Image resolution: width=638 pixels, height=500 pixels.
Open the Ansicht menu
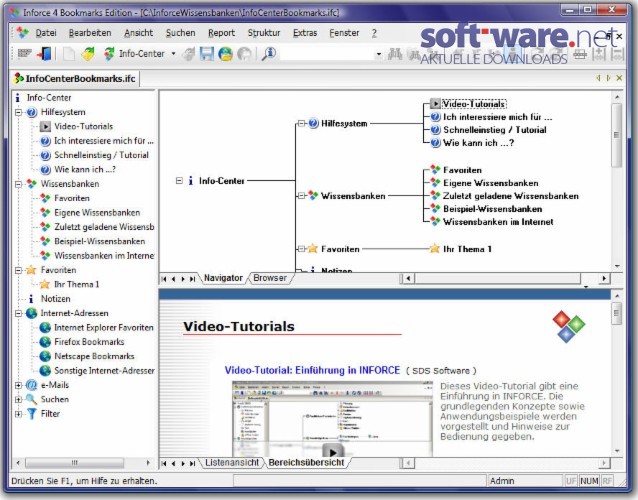[x=139, y=33]
